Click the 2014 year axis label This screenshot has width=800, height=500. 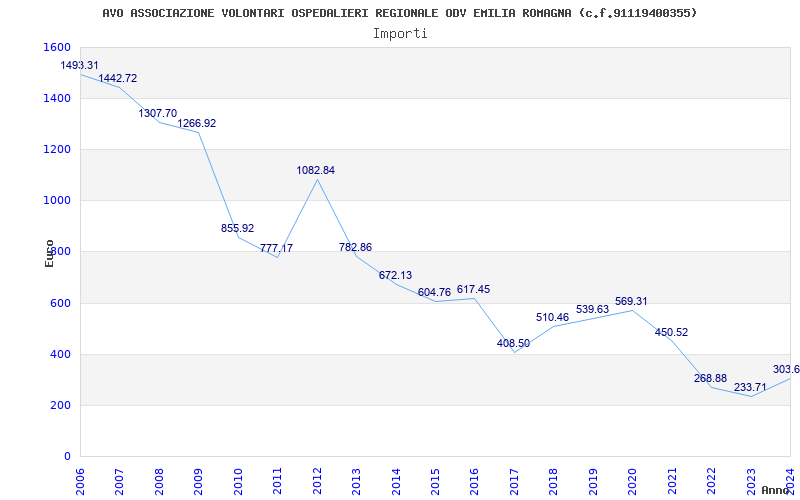click(395, 480)
